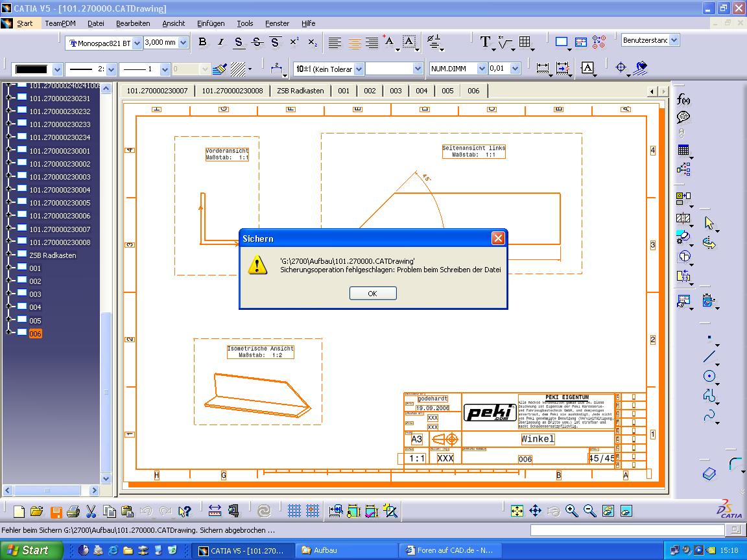Click the Copy Object Format paintbrush icon
The width and height of the screenshot is (747, 560).
pyautogui.click(x=219, y=69)
